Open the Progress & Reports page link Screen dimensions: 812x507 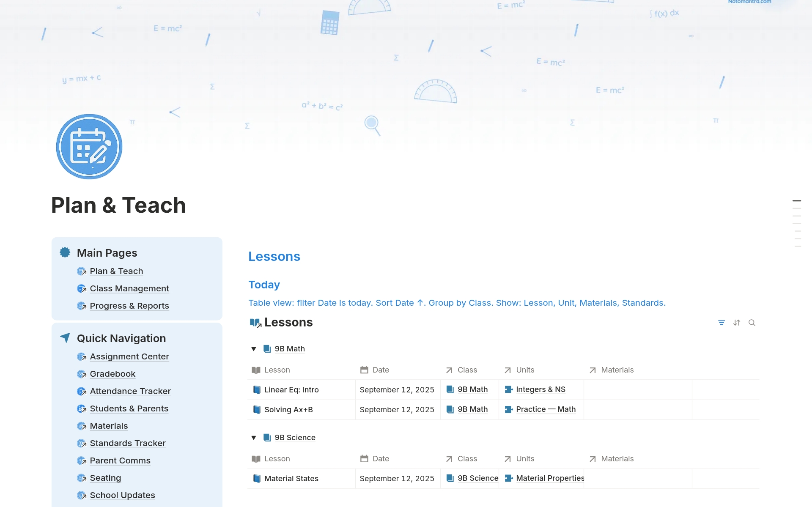point(129,306)
